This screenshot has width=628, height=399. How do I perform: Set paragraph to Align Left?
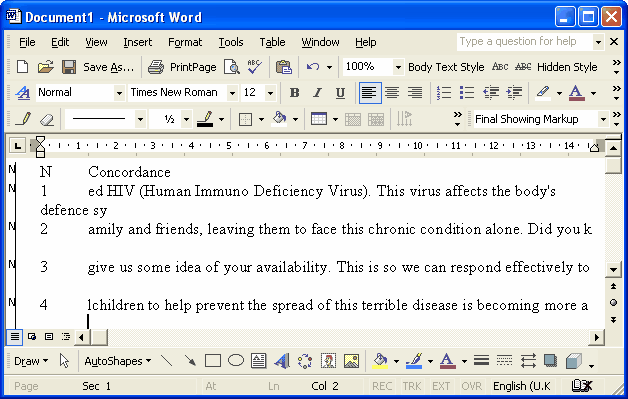370,93
